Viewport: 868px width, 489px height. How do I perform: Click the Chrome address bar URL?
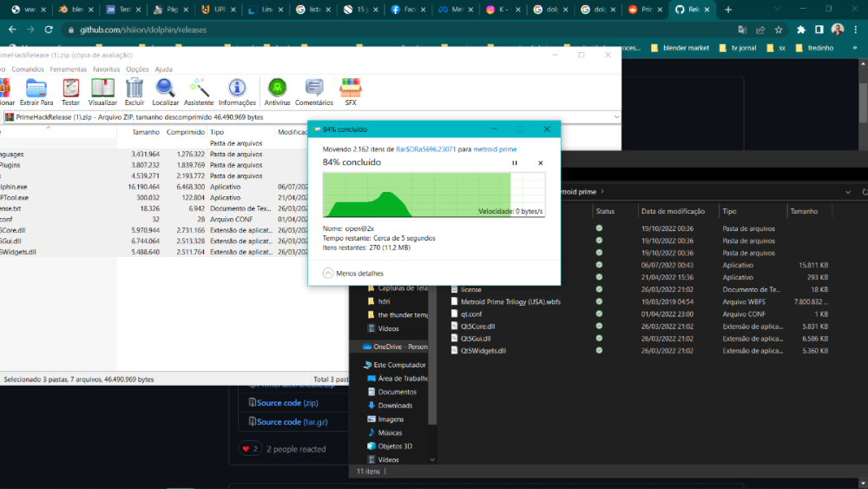pos(143,30)
